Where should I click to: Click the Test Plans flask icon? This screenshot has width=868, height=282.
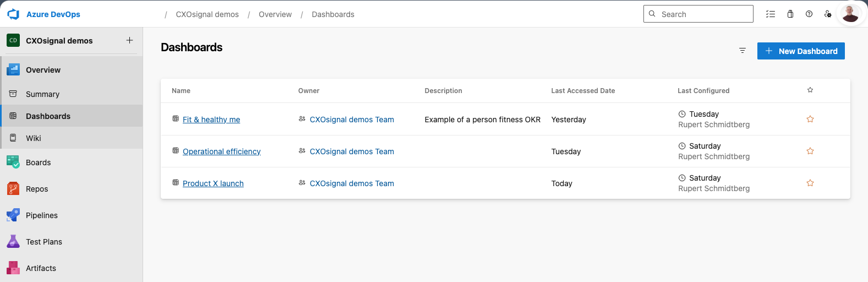[13, 241]
